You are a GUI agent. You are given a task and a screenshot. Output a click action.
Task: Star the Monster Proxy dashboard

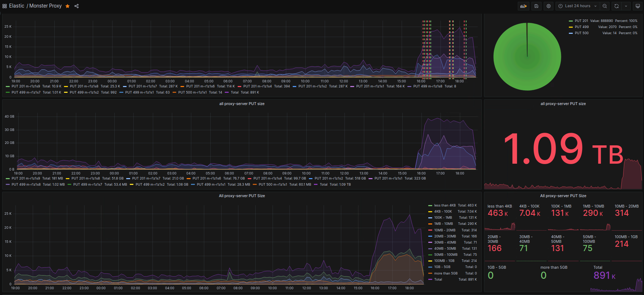[x=68, y=6]
